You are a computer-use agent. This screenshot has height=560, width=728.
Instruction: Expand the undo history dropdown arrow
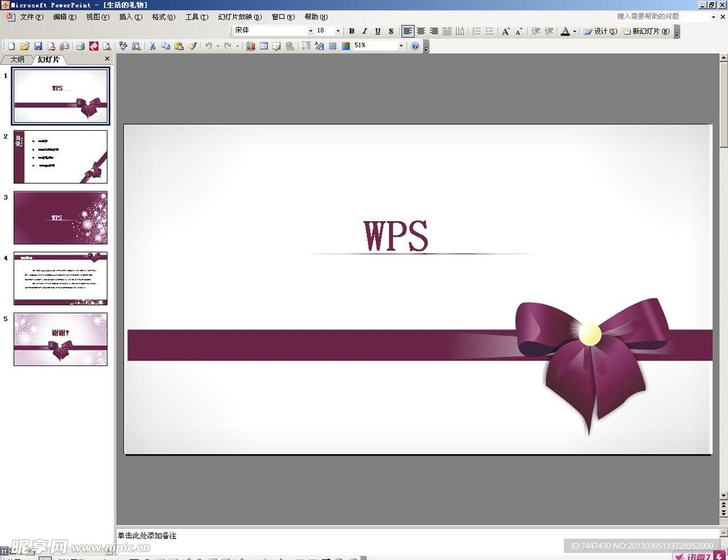[x=218, y=46]
